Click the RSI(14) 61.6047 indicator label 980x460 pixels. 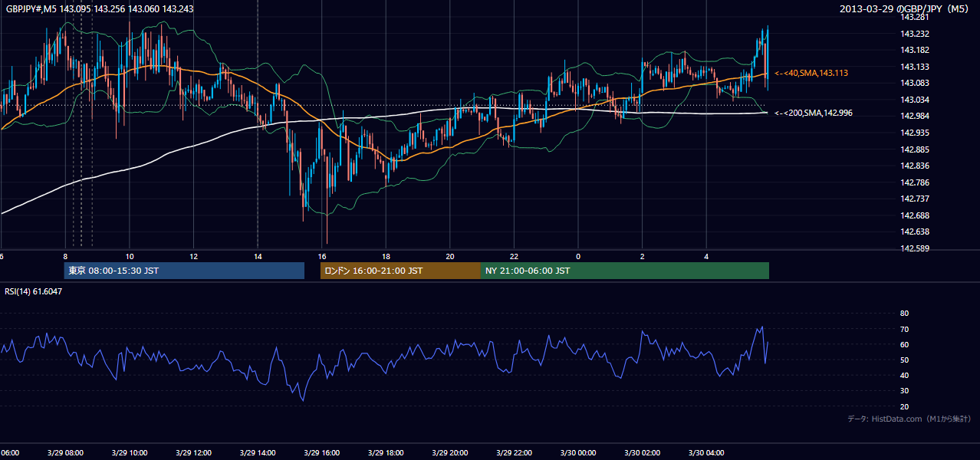click(x=34, y=291)
